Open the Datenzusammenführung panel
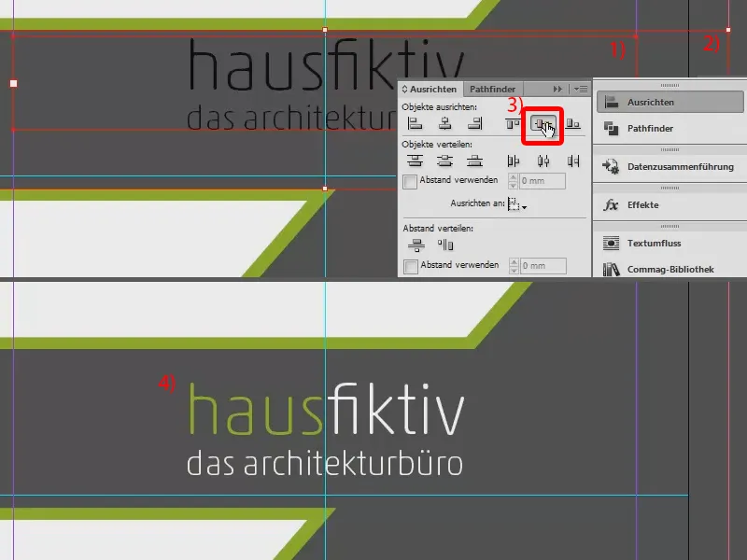 [x=681, y=167]
